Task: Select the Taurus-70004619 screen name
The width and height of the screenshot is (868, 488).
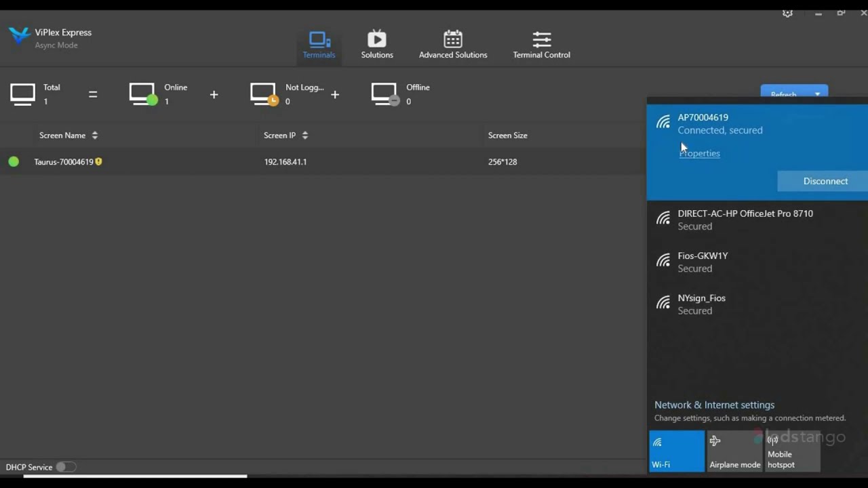Action: tap(64, 162)
